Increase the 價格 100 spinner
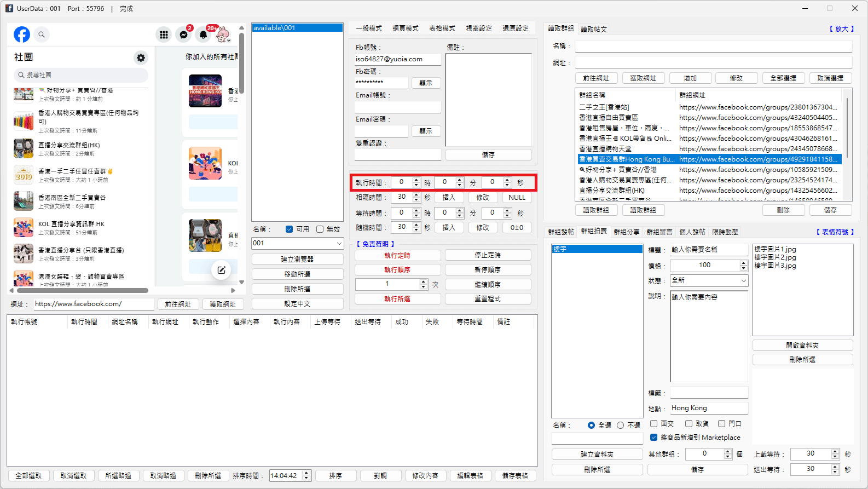Image resolution: width=868 pixels, height=489 pixels. [743, 263]
